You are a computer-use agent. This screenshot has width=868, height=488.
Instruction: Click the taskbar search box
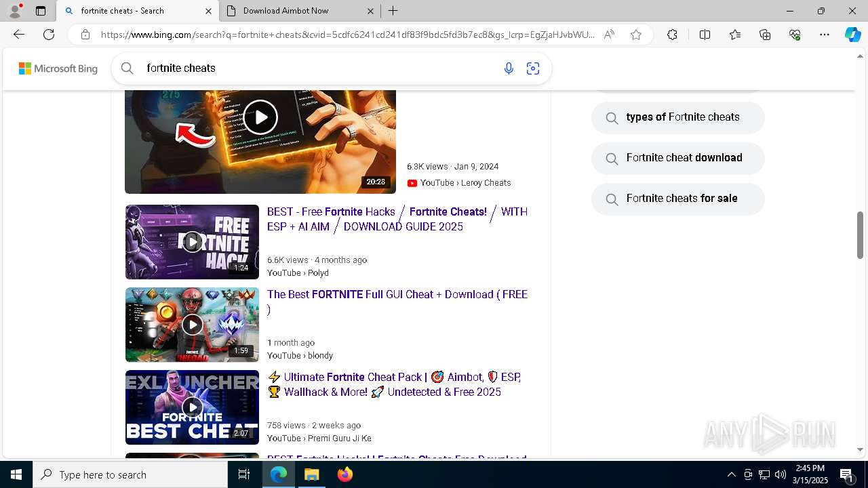point(130,474)
